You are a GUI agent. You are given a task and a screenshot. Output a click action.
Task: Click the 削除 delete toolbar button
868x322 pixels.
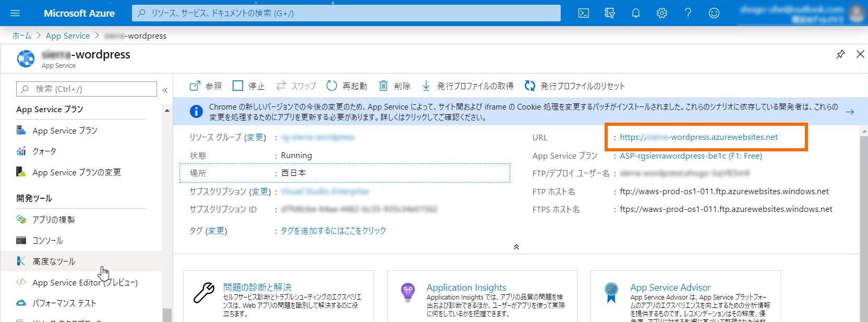coord(394,86)
